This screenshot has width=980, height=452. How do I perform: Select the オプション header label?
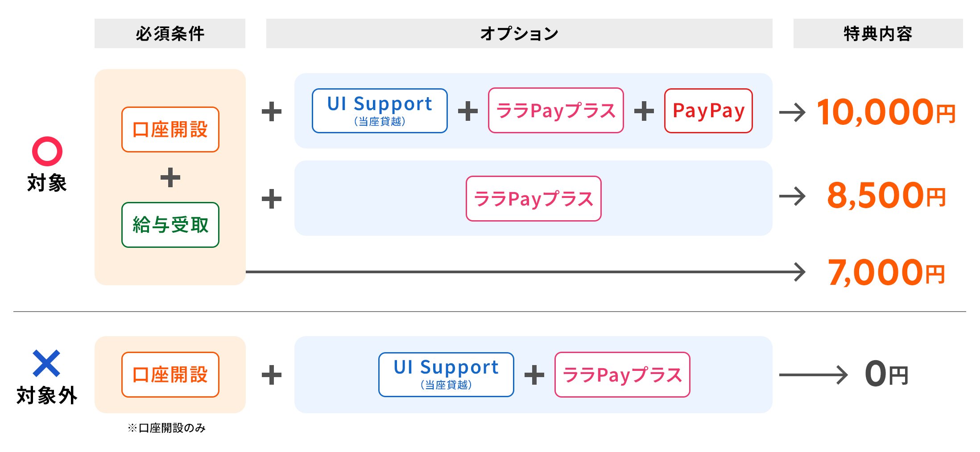[x=519, y=33]
